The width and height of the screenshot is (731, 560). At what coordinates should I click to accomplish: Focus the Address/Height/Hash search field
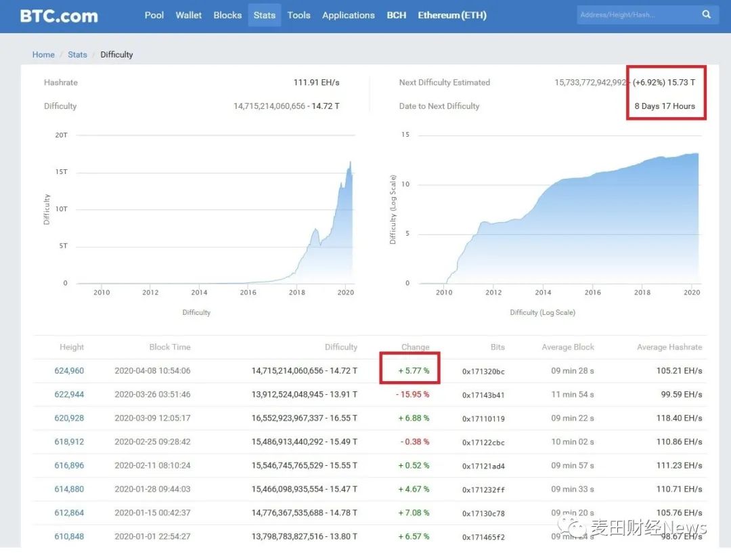(x=636, y=15)
